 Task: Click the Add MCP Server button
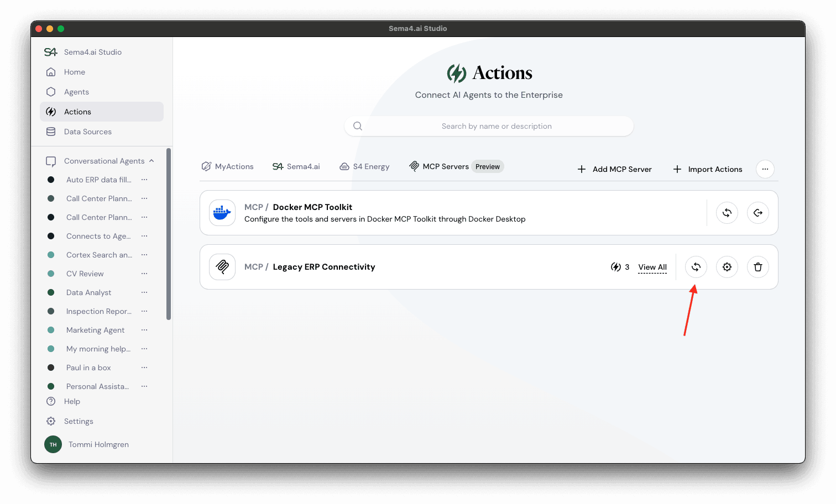click(614, 169)
